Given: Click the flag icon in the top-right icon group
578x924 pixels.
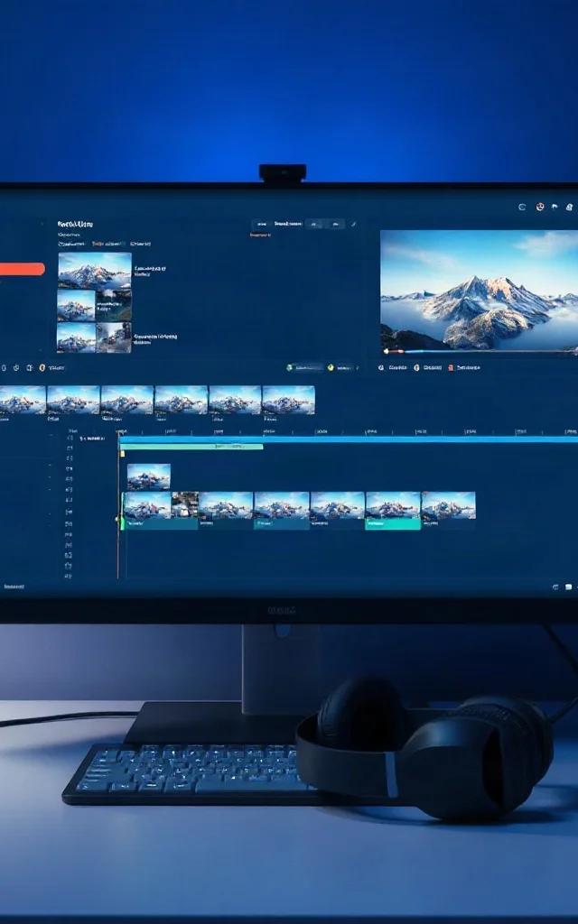Looking at the screenshot, I should (555, 207).
